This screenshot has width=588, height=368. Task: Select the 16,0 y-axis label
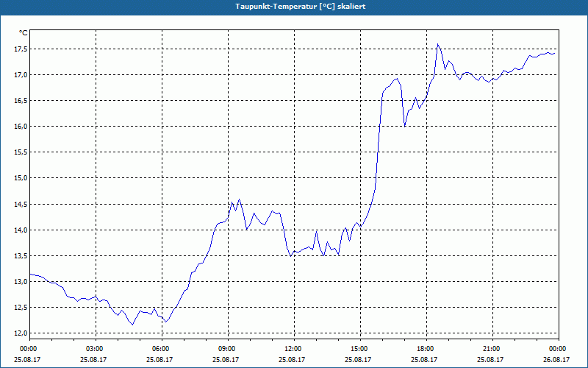(21, 127)
